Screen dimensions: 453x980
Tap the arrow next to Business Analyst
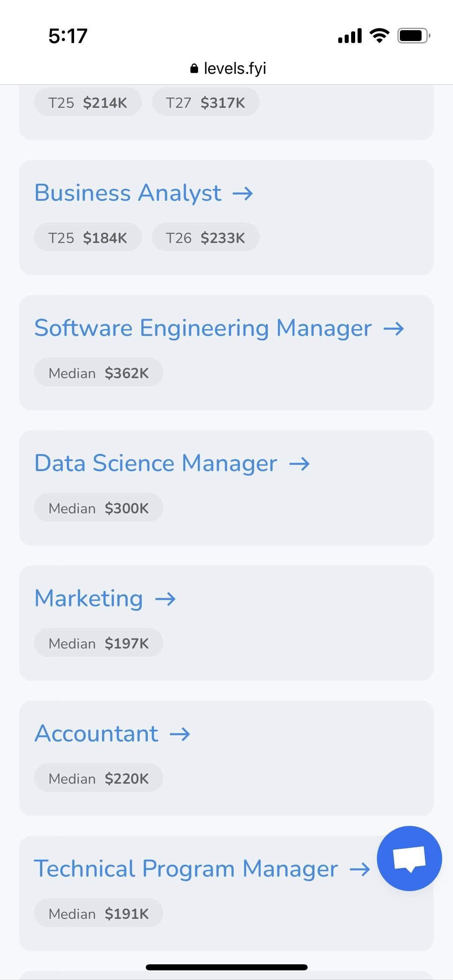243,194
